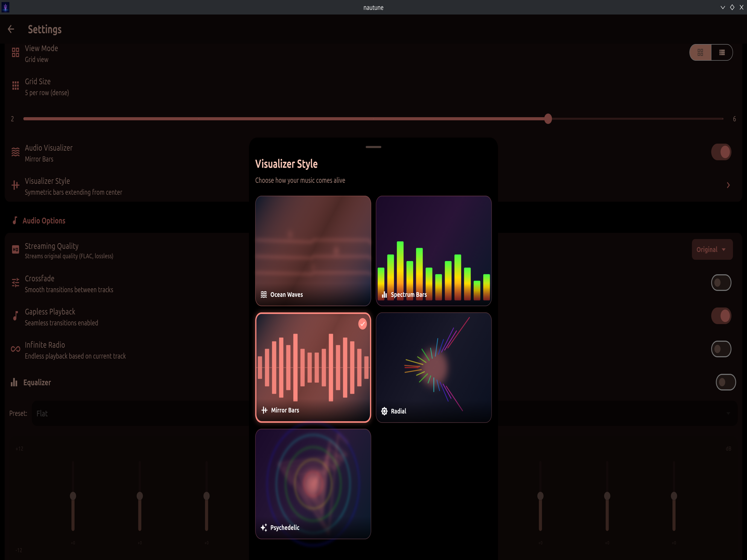
Task: Click the bars icon on Spectrum Bars card
Action: pyautogui.click(x=384, y=295)
